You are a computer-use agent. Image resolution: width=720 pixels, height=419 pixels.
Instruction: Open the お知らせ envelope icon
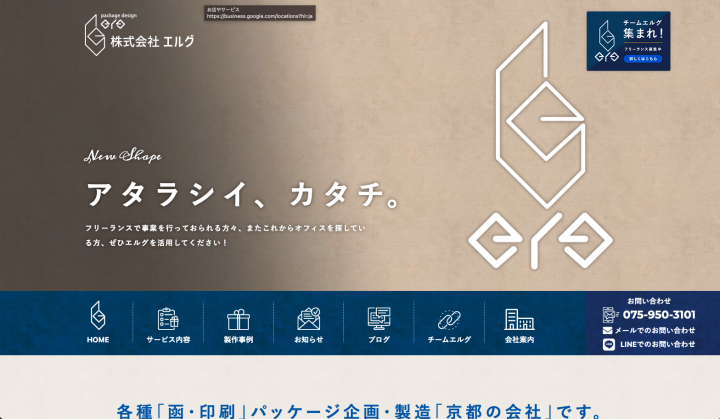(309, 318)
